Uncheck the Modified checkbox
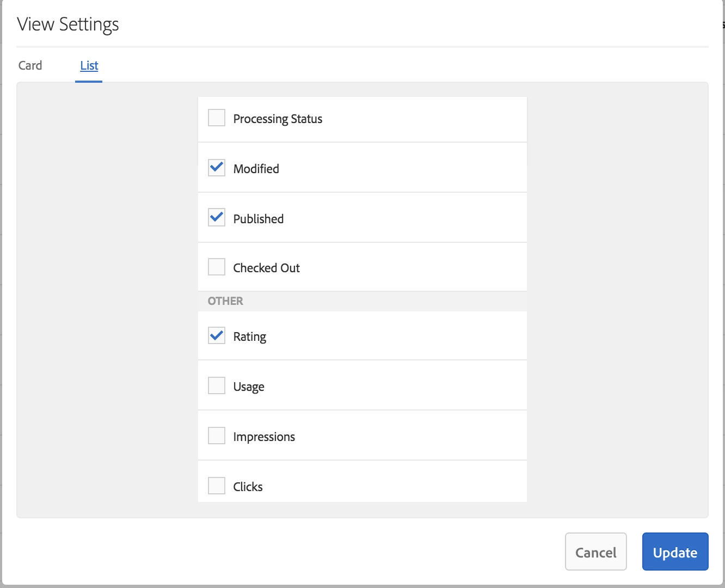 tap(217, 168)
